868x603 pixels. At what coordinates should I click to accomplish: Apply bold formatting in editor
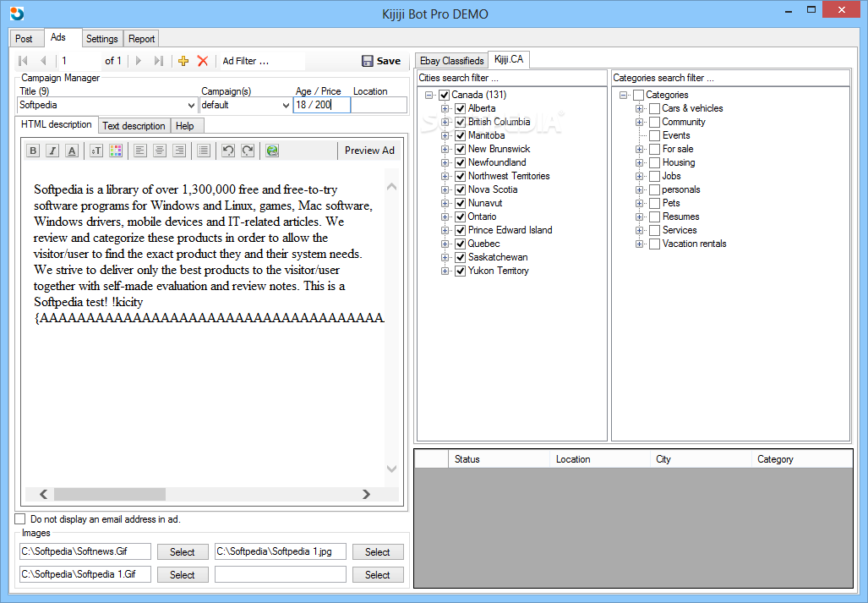33,151
